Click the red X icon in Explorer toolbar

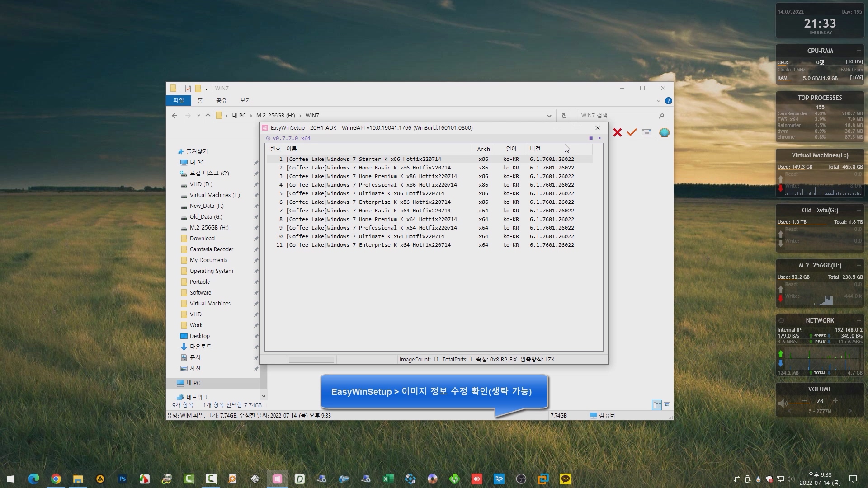coord(618,132)
